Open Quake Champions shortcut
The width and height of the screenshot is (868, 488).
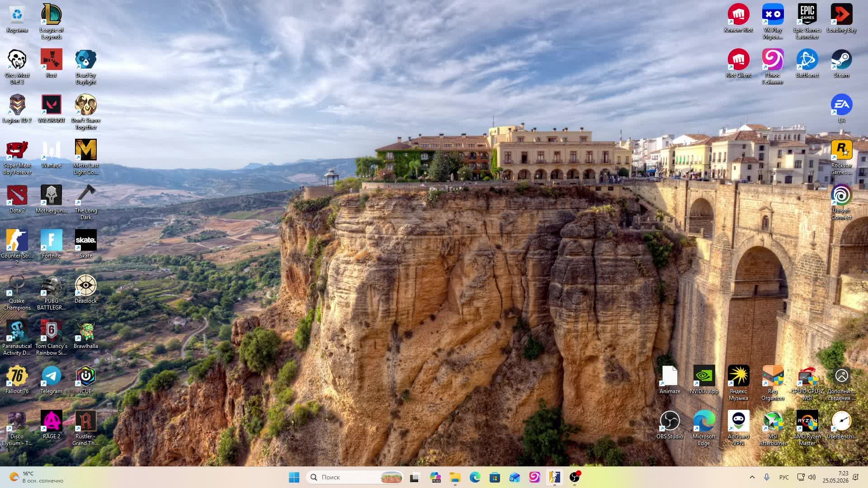coord(17,293)
